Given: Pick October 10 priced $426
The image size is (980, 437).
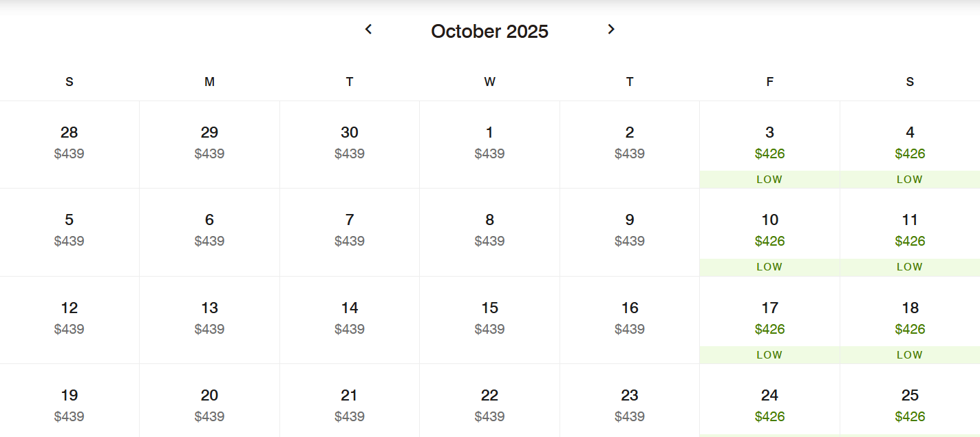Looking at the screenshot, I should point(769,233).
